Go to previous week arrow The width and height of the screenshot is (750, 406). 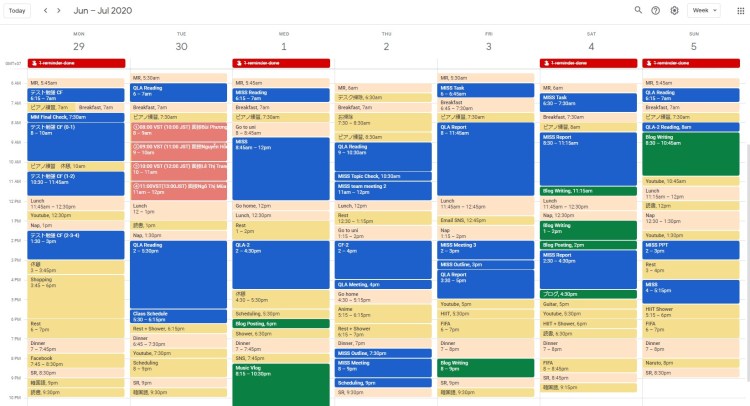[x=43, y=10]
